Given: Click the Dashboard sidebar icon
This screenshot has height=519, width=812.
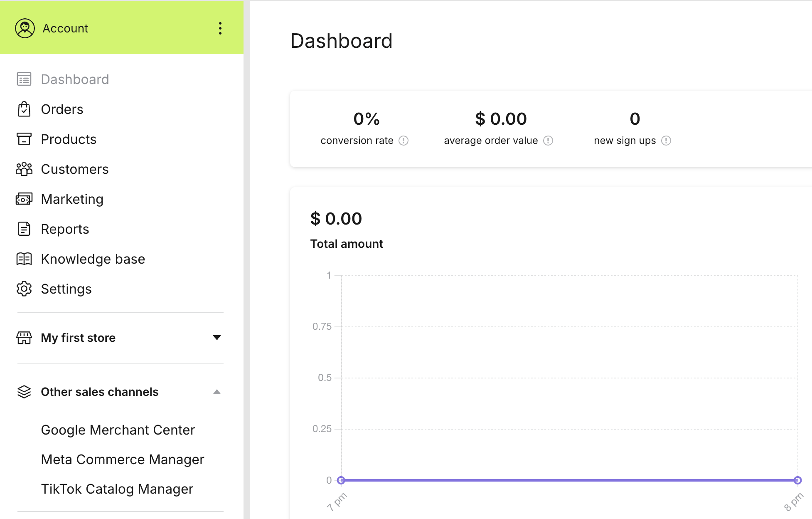Looking at the screenshot, I should (24, 79).
